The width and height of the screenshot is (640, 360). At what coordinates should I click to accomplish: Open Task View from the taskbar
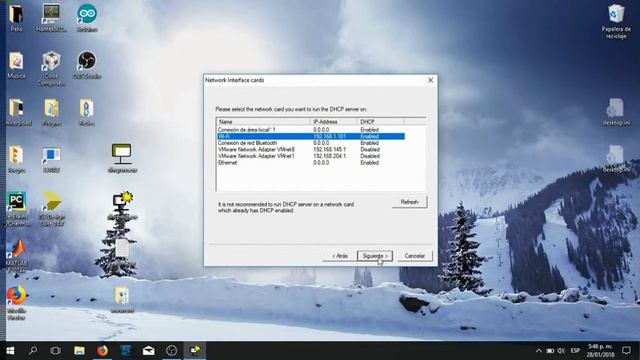point(56,350)
